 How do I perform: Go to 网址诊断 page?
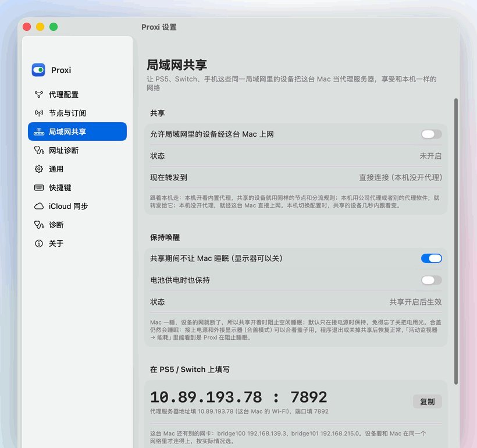coord(77,150)
